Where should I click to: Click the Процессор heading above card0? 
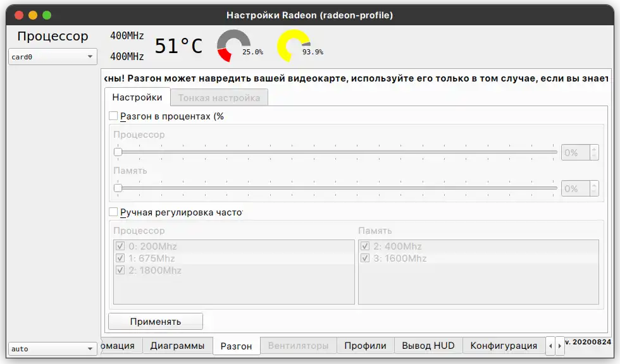[53, 36]
